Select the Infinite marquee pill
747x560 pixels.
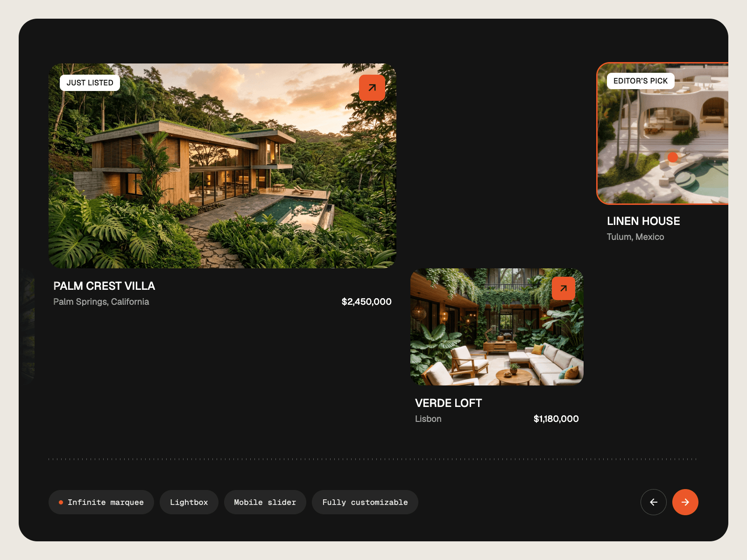click(x=101, y=502)
